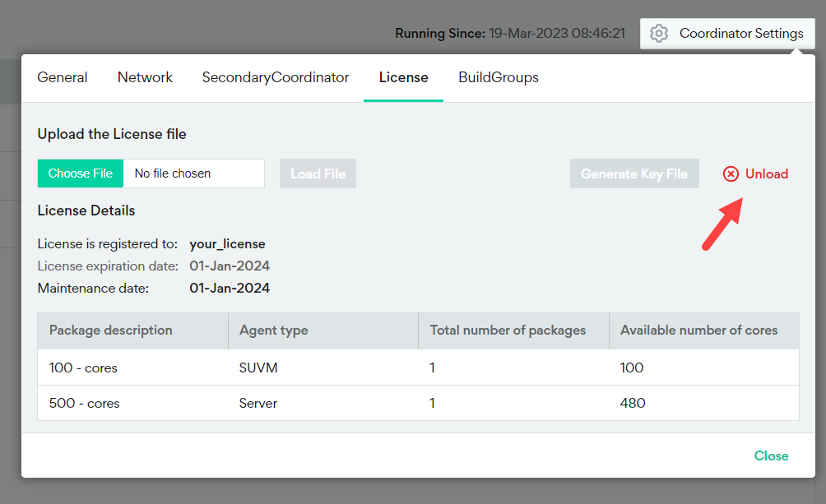
Task: Click the red Unload text
Action: tap(767, 173)
